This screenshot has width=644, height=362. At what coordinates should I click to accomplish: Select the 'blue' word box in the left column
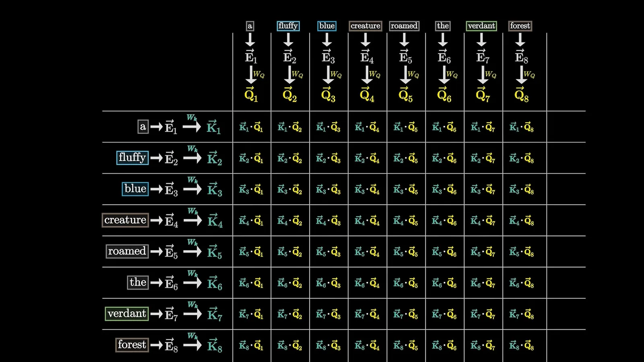pos(135,189)
